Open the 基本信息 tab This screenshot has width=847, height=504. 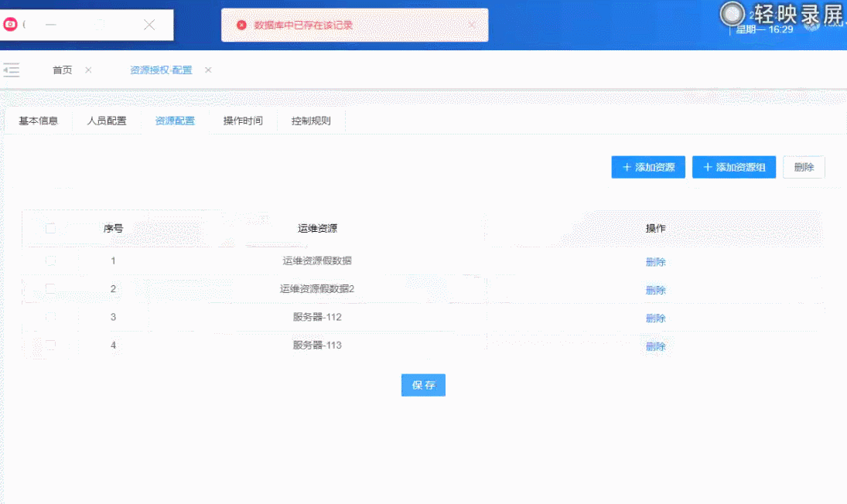pyautogui.click(x=39, y=121)
